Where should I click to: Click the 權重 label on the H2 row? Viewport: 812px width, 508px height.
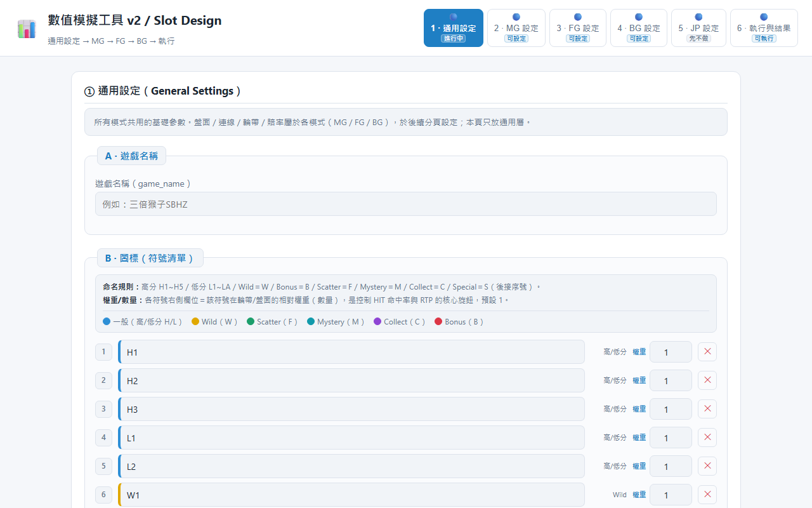(x=639, y=380)
